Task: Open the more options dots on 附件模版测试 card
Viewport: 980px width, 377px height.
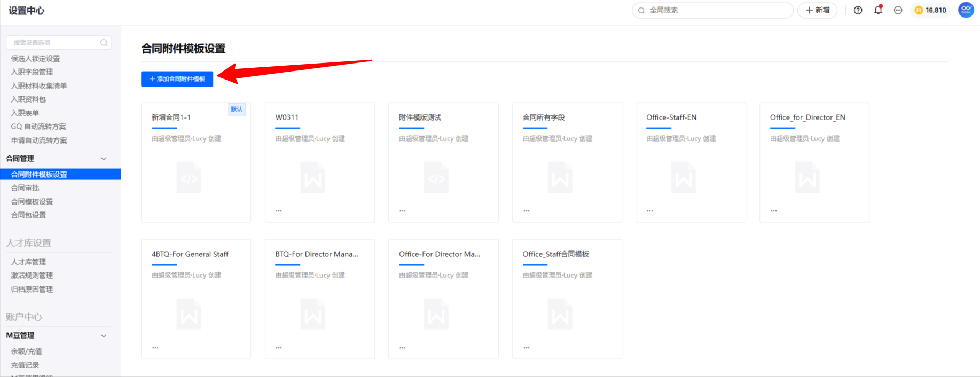Action: tap(403, 211)
